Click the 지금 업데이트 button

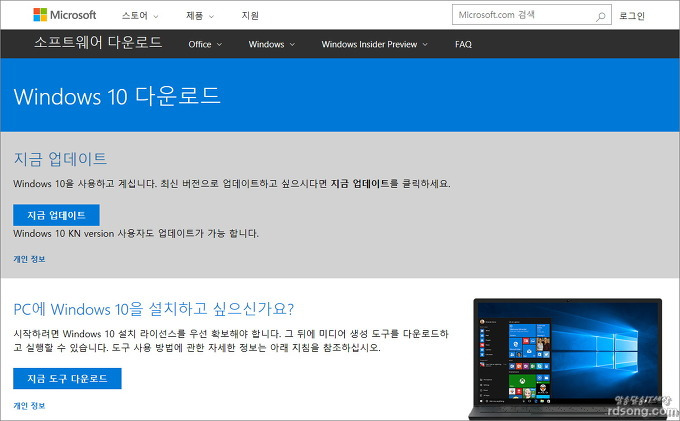tap(56, 215)
